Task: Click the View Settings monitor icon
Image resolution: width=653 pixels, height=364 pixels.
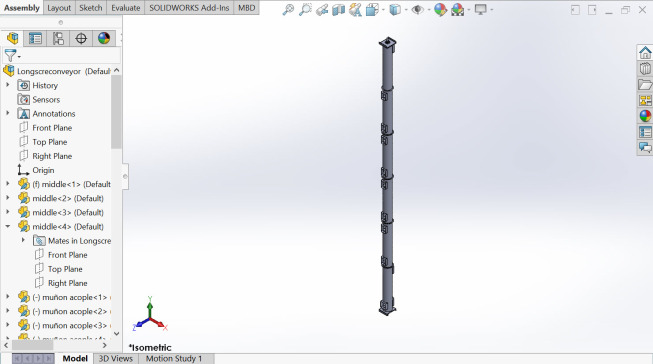Action: click(x=481, y=10)
